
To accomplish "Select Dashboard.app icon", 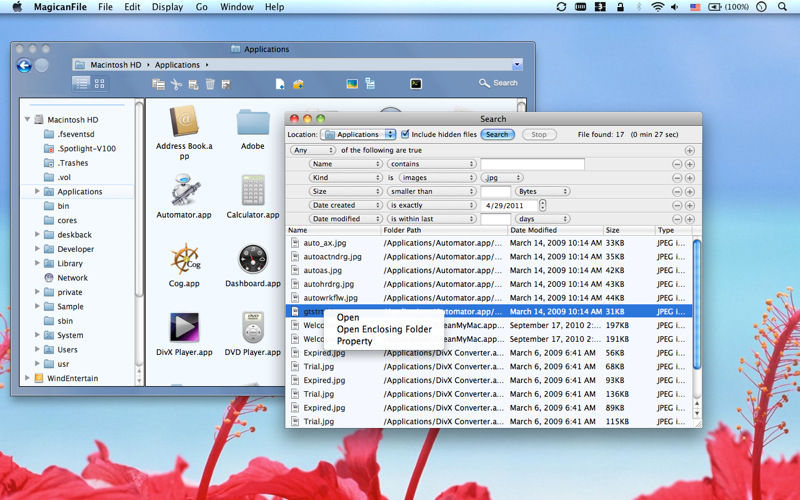I will coord(253,259).
